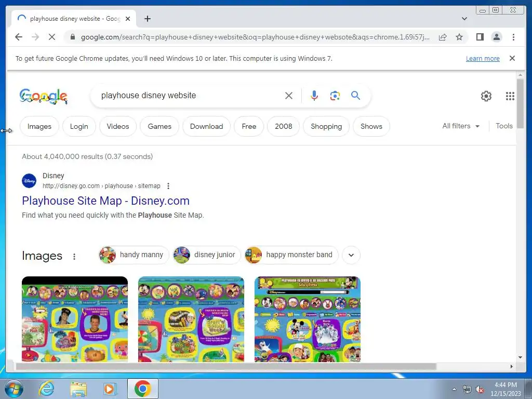Screen dimensions: 532x399
Task: Open first Playhouse Disney image thumbnail
Action: pyautogui.click(x=75, y=320)
